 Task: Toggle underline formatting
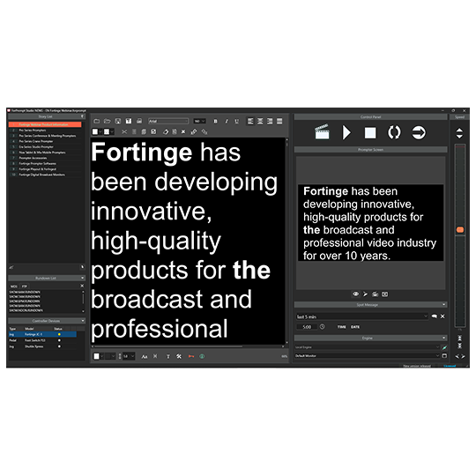click(237, 121)
